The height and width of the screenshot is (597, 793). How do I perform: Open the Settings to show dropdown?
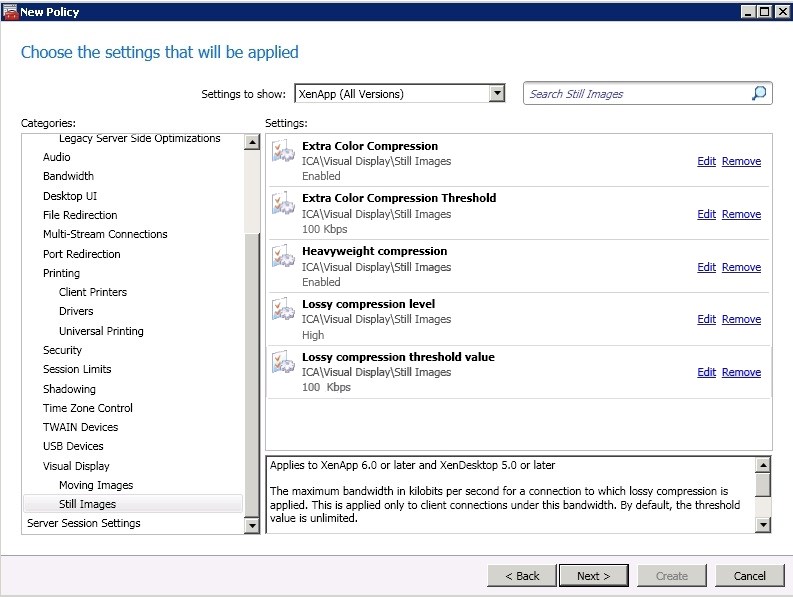(498, 94)
